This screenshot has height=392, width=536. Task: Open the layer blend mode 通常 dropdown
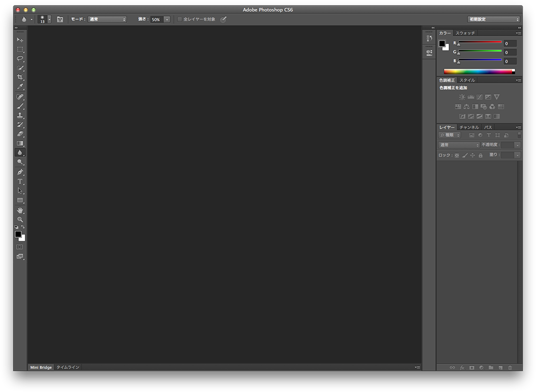(459, 145)
